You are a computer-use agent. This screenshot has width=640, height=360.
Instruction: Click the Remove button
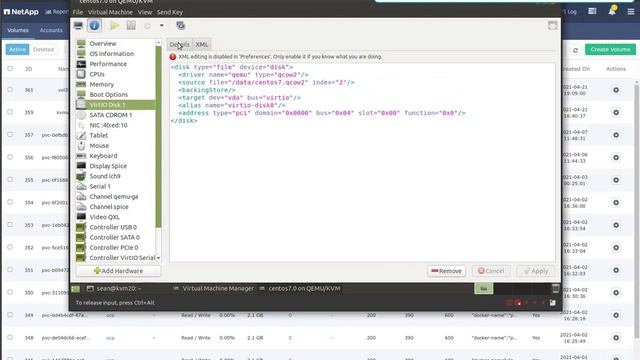[x=447, y=271]
